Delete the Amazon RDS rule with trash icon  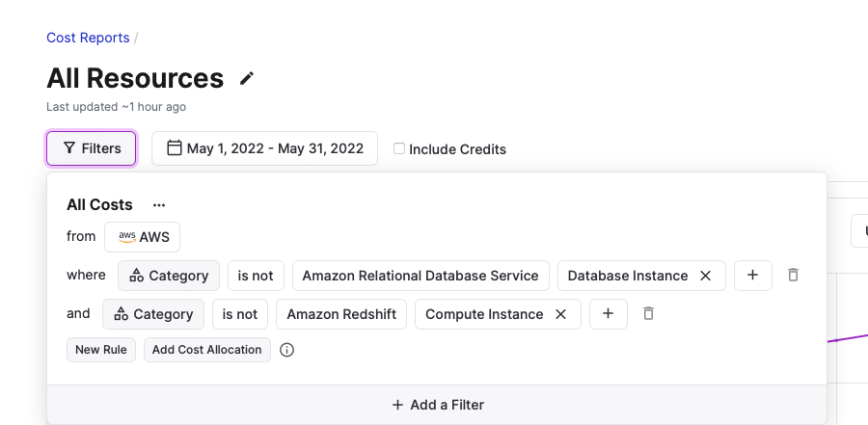coord(793,276)
